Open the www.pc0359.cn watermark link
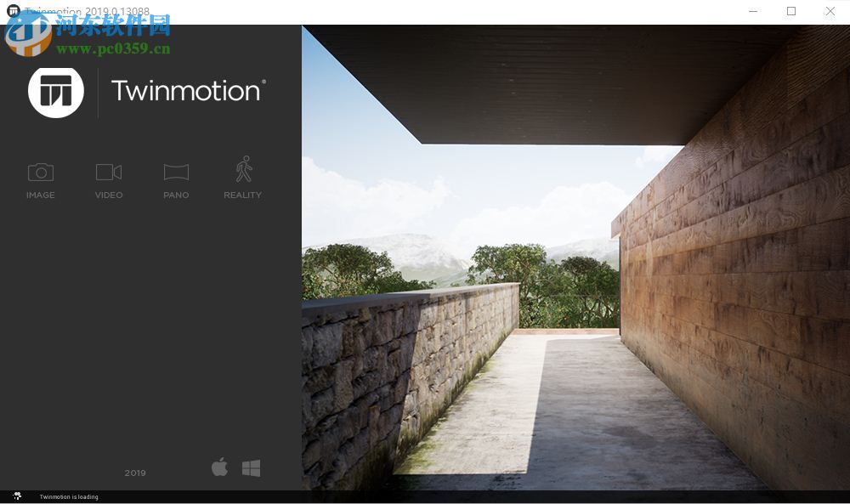 [x=113, y=48]
